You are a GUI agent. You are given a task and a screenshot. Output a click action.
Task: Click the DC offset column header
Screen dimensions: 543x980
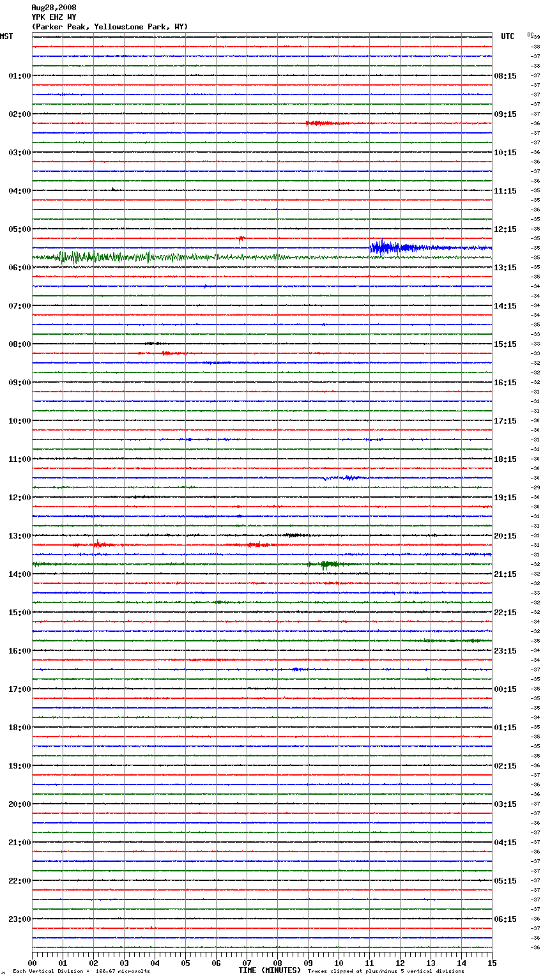coord(530,34)
